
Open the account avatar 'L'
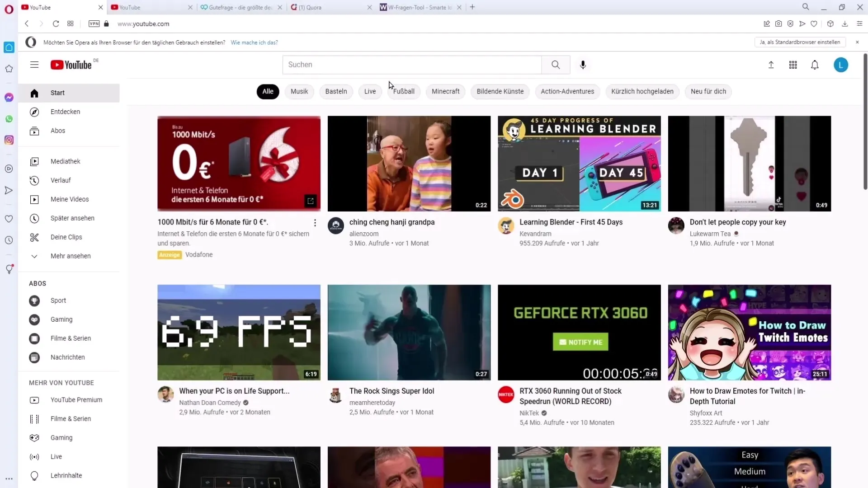[x=841, y=65]
